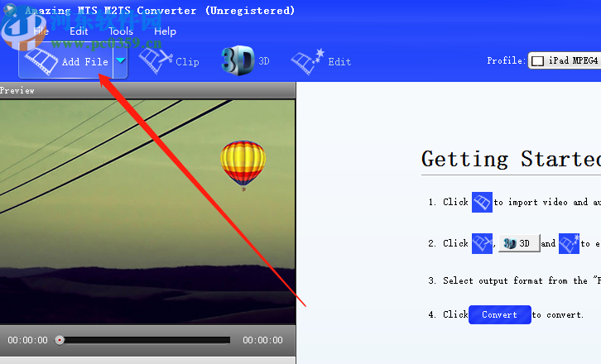
Task: Click the Convert button in step 4
Action: click(500, 314)
